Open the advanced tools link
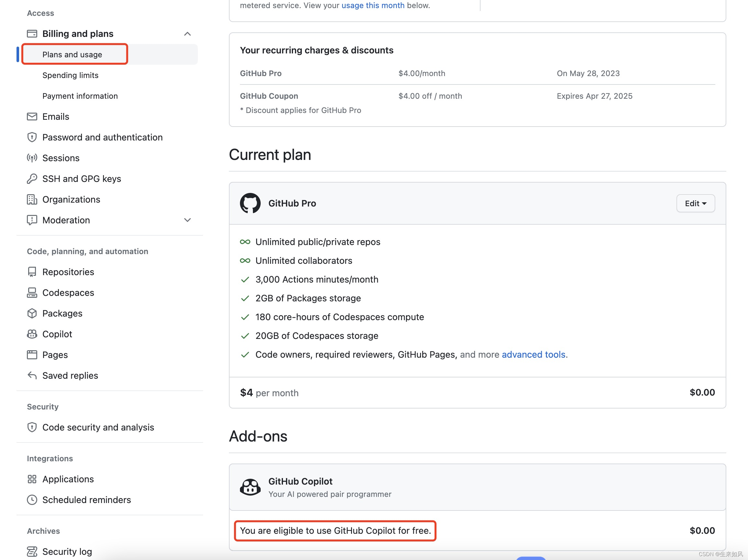748x560 pixels. click(533, 354)
